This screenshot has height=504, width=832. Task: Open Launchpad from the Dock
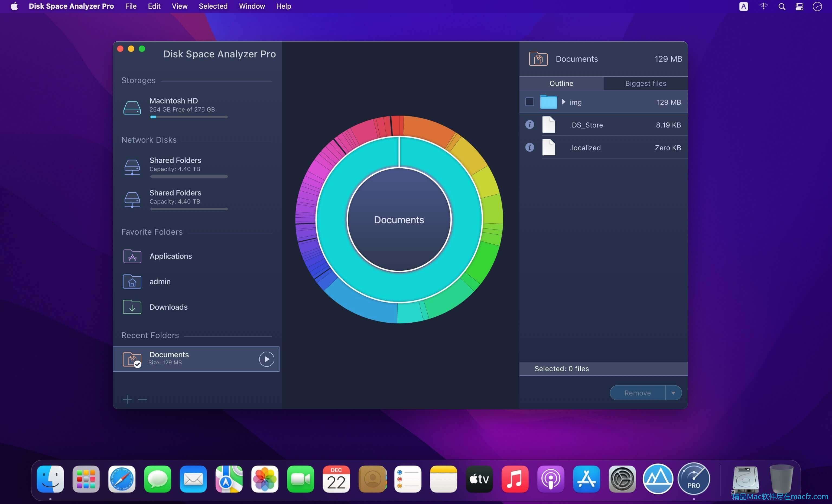[86, 479]
